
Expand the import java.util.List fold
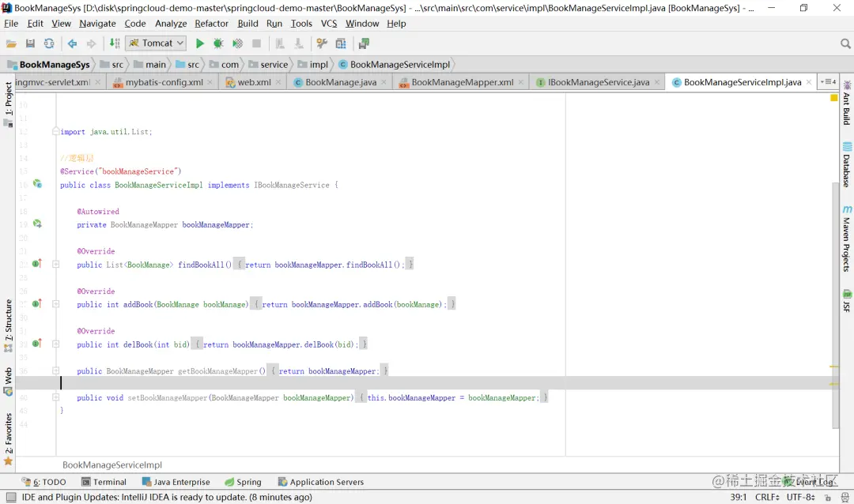click(x=55, y=131)
